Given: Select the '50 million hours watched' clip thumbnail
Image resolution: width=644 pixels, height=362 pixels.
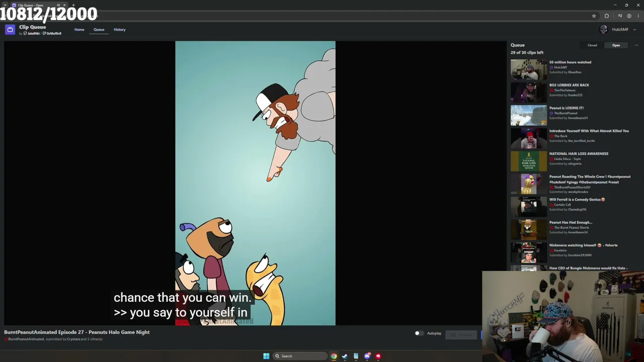Looking at the screenshot, I should [528, 69].
